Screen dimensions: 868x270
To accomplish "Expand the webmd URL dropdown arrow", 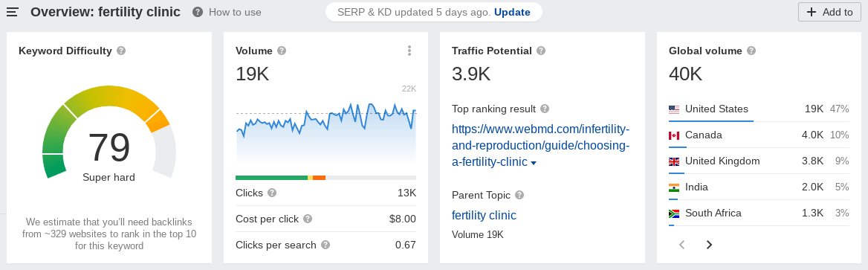I will coord(534,163).
